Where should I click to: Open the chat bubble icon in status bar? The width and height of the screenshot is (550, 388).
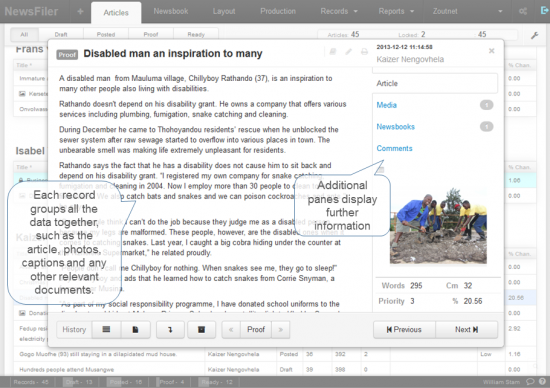[530, 381]
